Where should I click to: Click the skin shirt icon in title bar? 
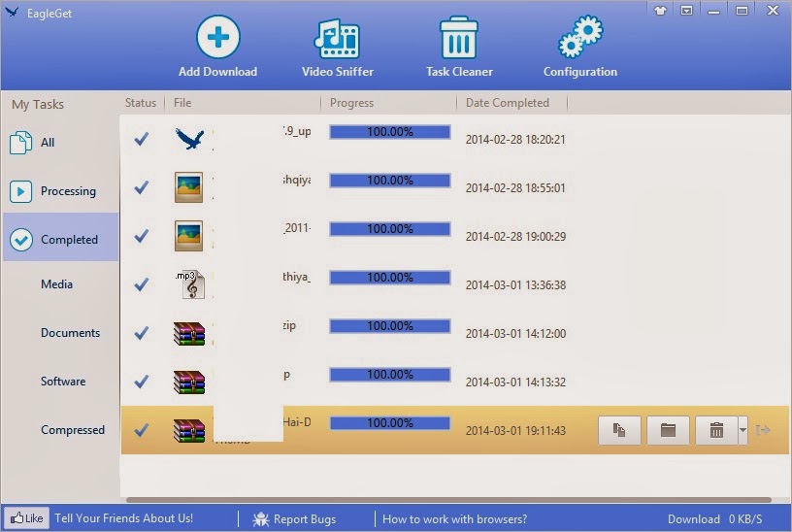(x=660, y=11)
